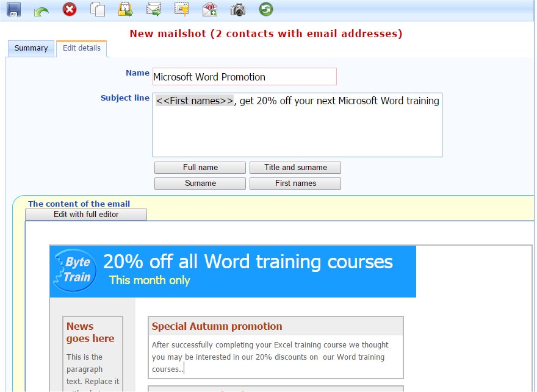Open Edit with full editor
The width and height of the screenshot is (537, 392).
click(86, 215)
